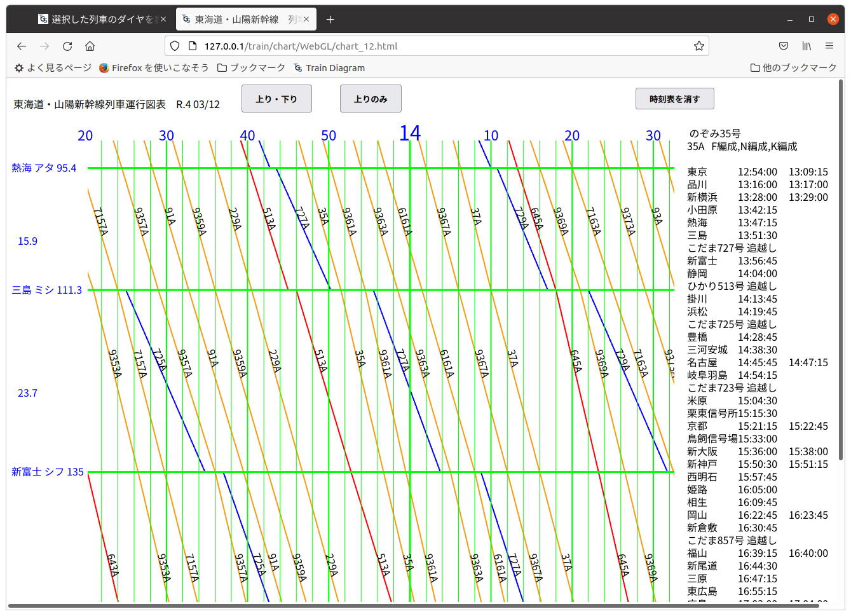The width and height of the screenshot is (851, 616).
Task: Switch to the 選択した列車のダイヤ tab
Action: (x=102, y=19)
